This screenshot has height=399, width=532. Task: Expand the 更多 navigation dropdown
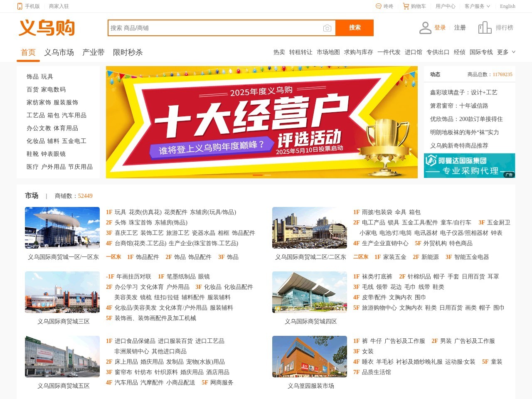click(x=506, y=52)
